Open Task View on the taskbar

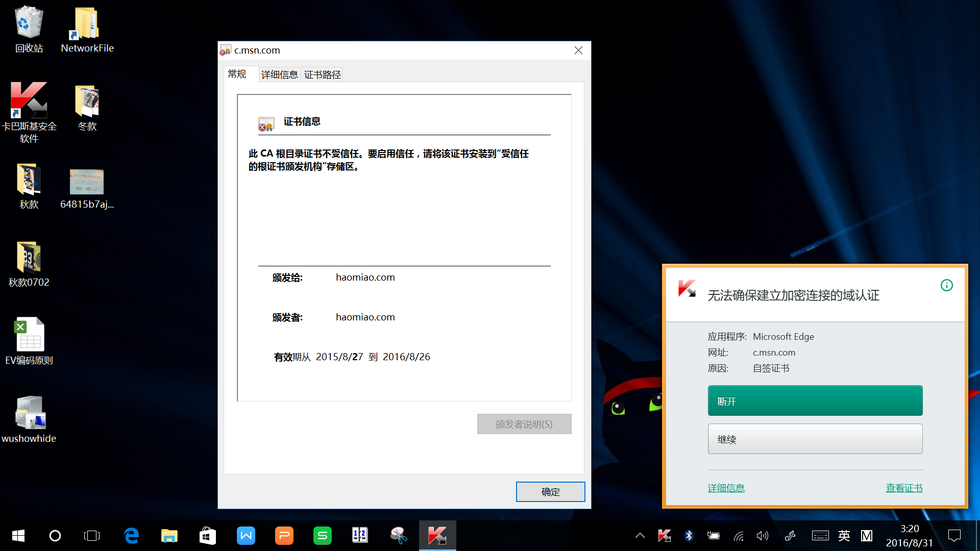[x=92, y=536]
